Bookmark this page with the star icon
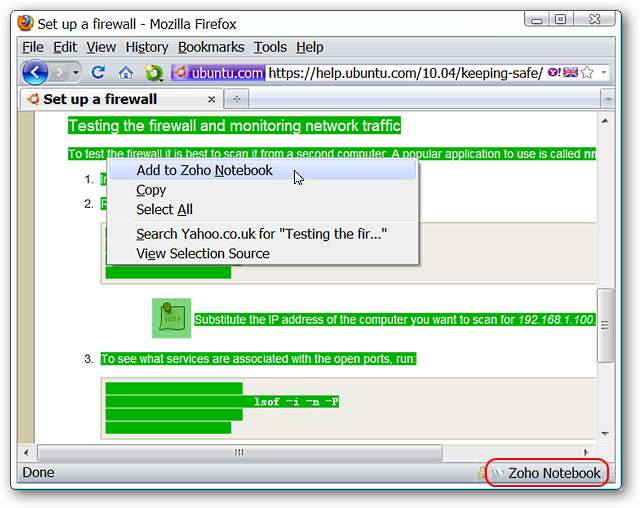This screenshot has width=640, height=508. (587, 73)
